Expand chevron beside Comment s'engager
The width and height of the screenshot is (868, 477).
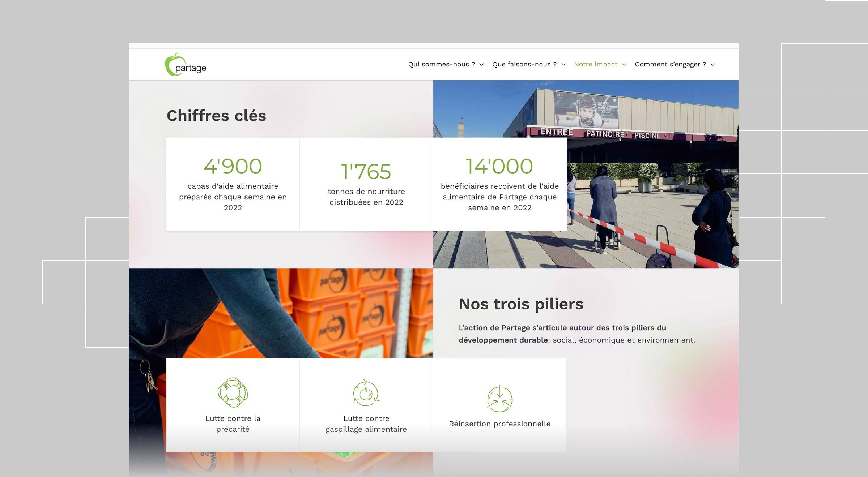click(713, 65)
